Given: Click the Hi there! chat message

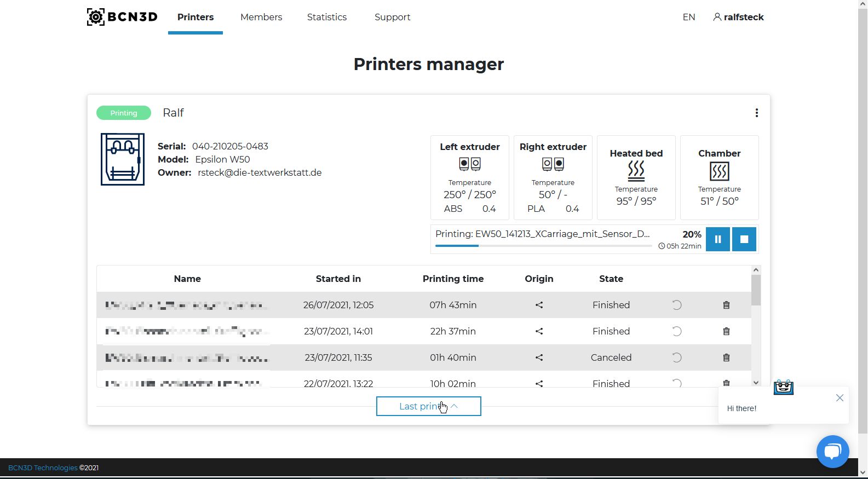Looking at the screenshot, I should tap(741, 408).
